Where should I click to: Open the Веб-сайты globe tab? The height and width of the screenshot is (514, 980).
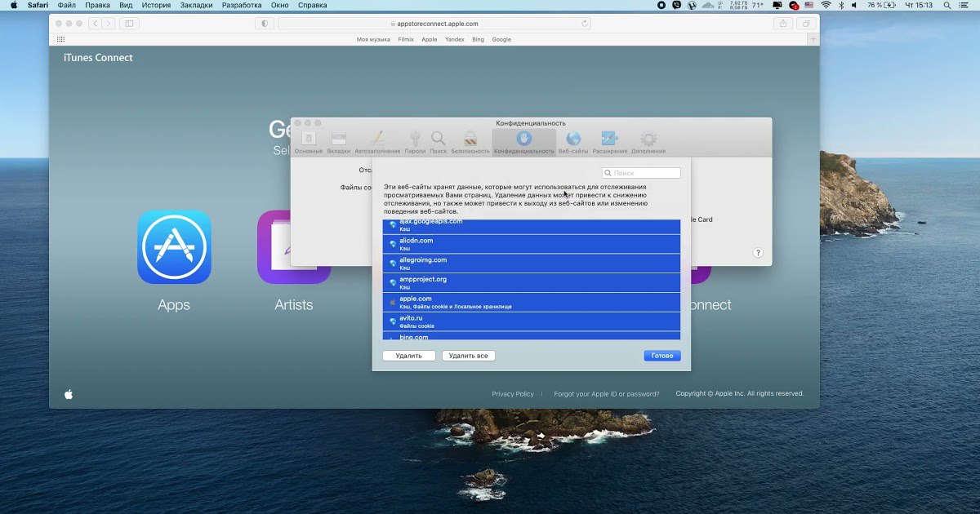pos(573,143)
